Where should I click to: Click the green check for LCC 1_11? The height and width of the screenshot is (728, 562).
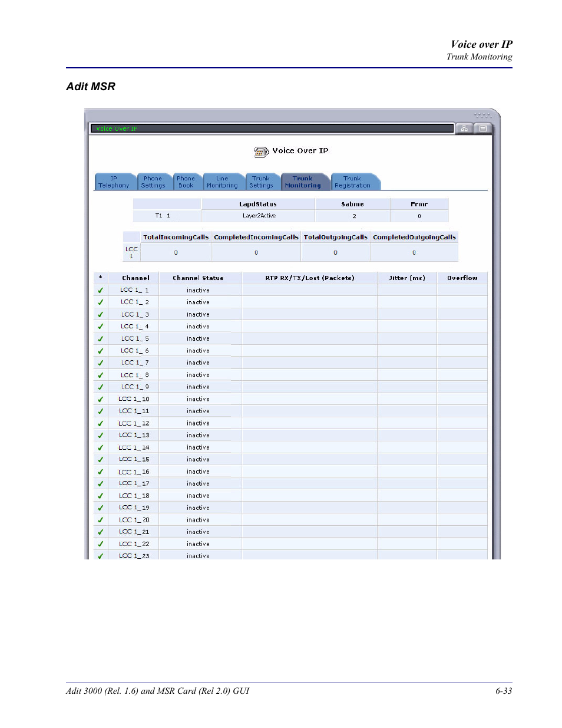(x=100, y=411)
